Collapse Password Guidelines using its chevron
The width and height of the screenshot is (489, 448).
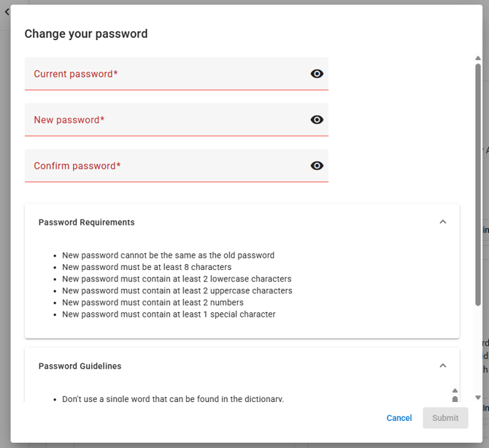coord(442,366)
